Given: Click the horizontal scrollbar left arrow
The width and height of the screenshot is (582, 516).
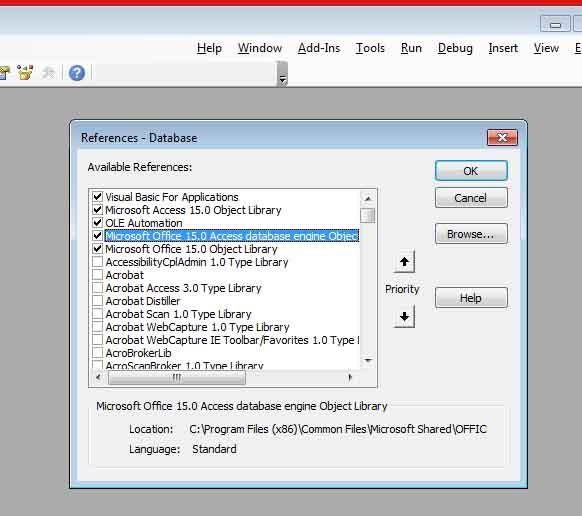Looking at the screenshot, I should point(98,378).
